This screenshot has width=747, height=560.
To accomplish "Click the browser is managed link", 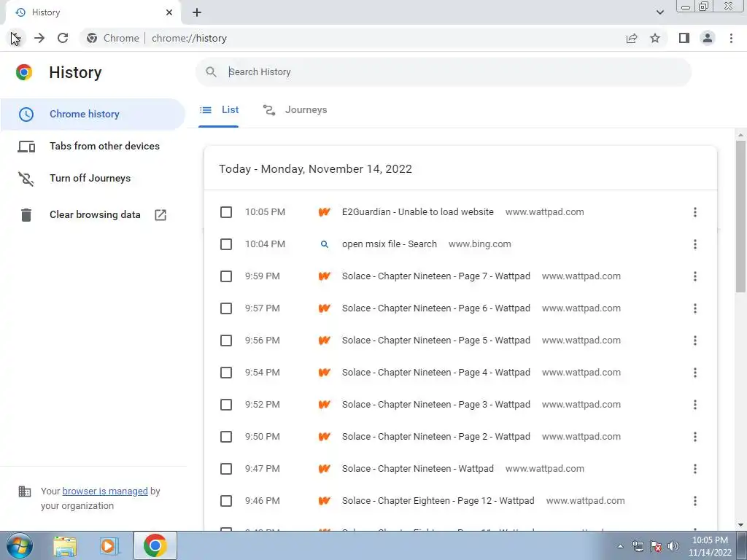I will (105, 491).
